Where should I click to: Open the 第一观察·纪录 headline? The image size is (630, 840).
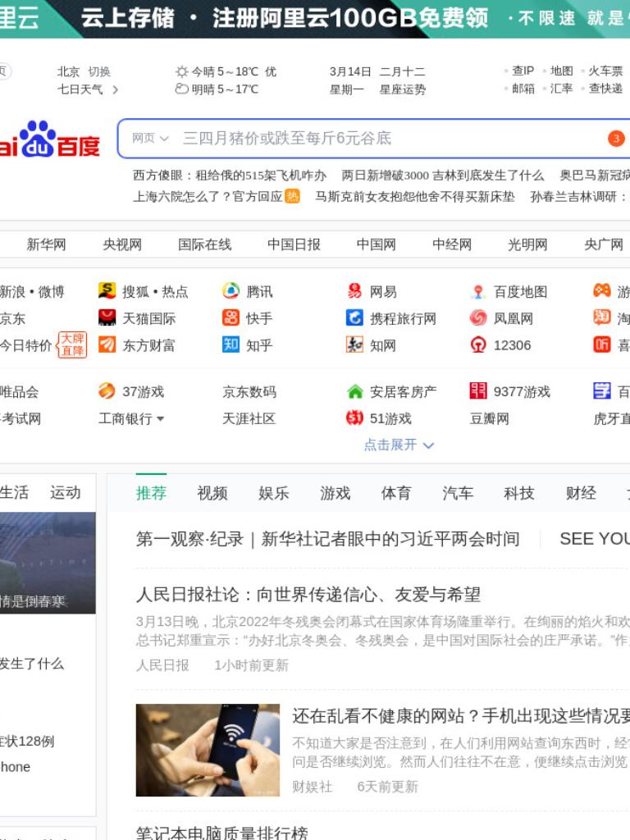327,538
